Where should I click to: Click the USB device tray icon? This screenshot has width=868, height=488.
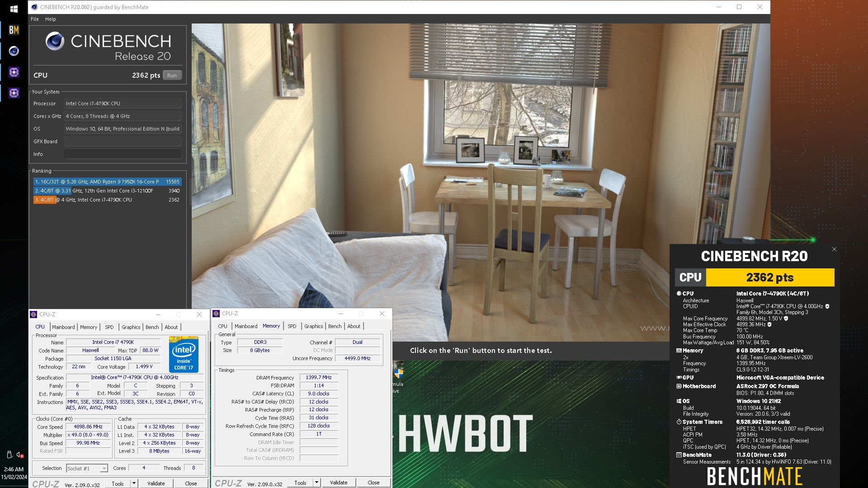[x=9, y=455]
